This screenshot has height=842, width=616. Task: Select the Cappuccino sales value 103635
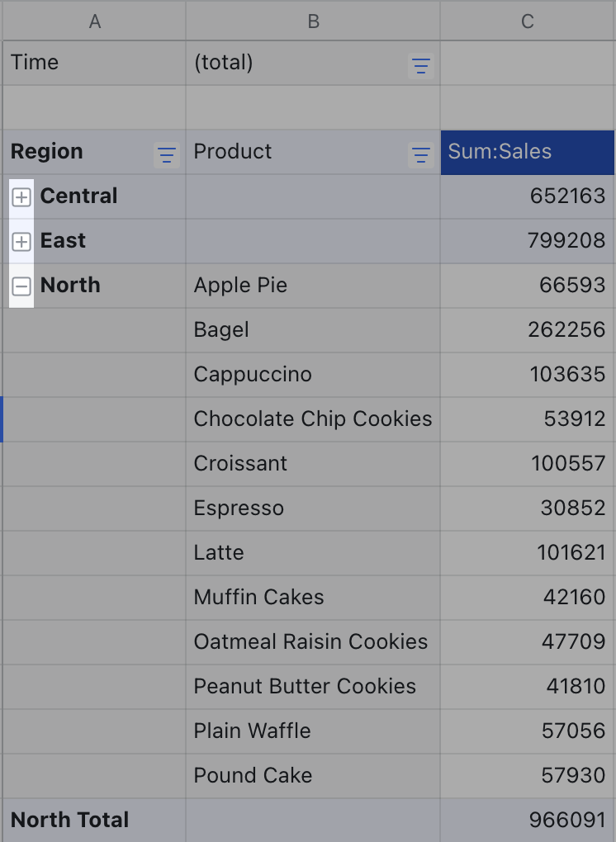coord(567,375)
